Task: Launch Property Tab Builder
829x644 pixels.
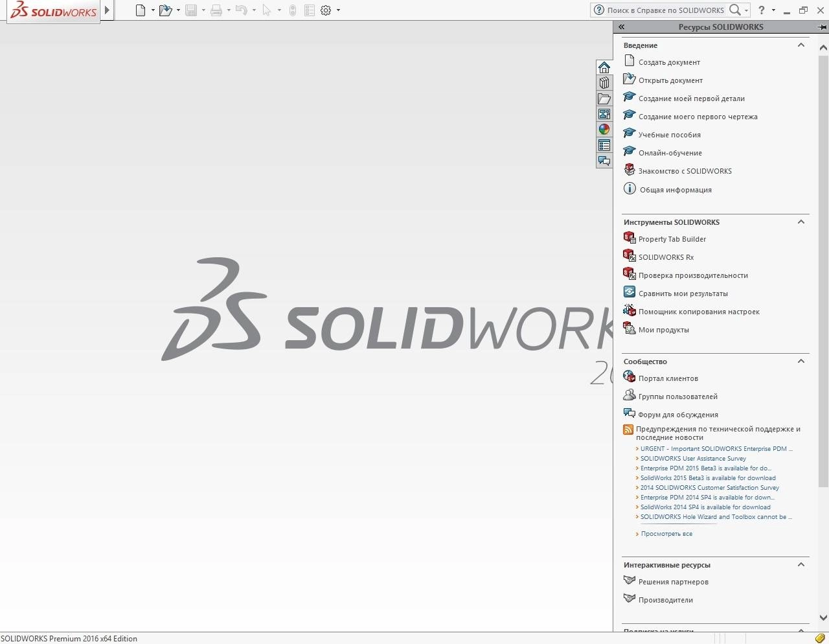Action: 672,239
